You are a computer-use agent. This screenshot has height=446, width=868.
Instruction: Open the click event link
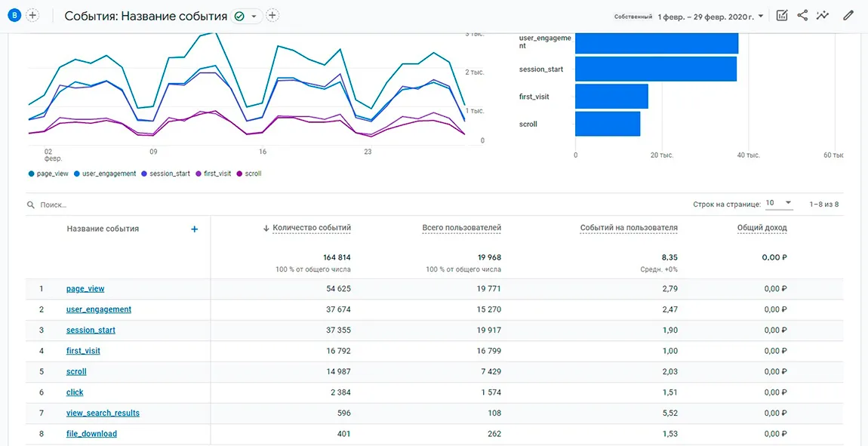pos(75,392)
